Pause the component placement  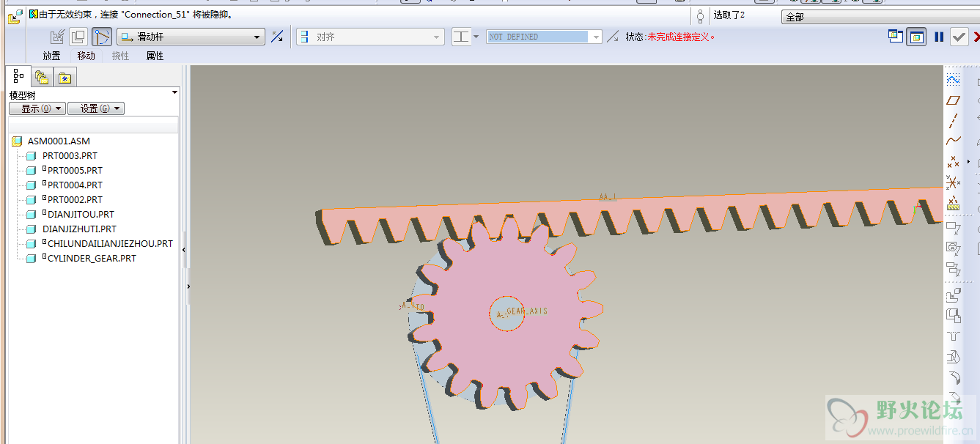[x=939, y=37]
